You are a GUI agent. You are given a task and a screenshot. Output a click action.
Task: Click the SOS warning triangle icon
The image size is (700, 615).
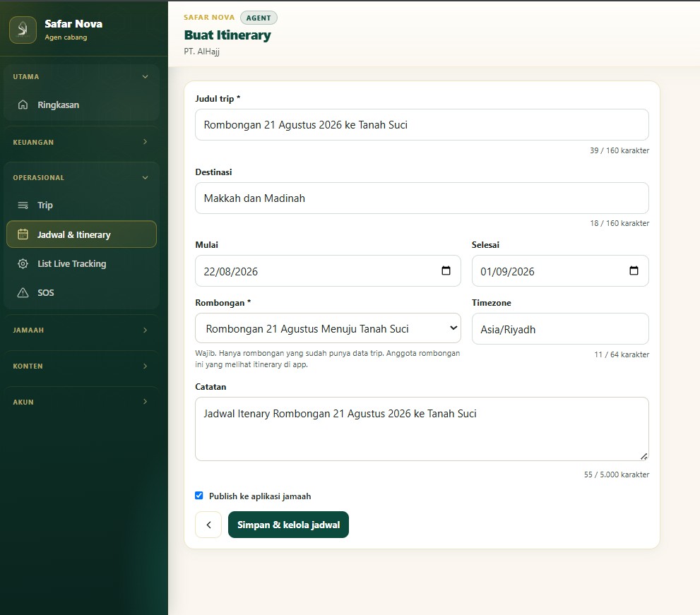tap(23, 293)
